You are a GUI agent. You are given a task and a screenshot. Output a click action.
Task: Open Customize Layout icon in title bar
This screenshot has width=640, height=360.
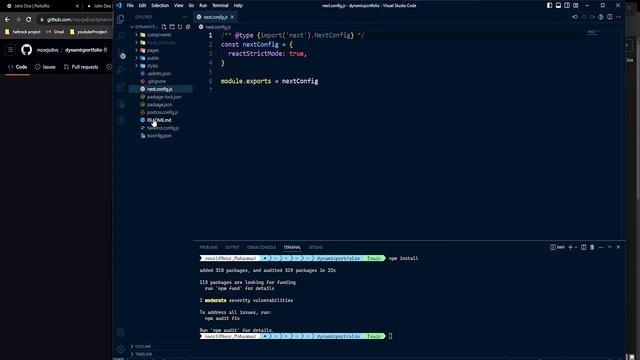(x=576, y=5)
